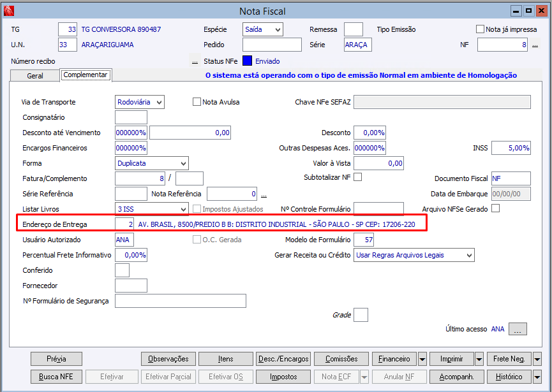Click the TG number field with 33
552x392 pixels.
click(68, 29)
